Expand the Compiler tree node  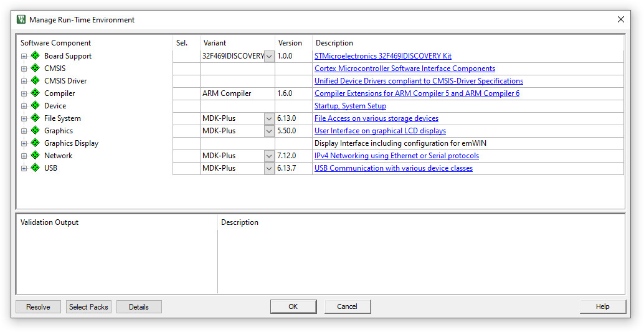pos(24,93)
